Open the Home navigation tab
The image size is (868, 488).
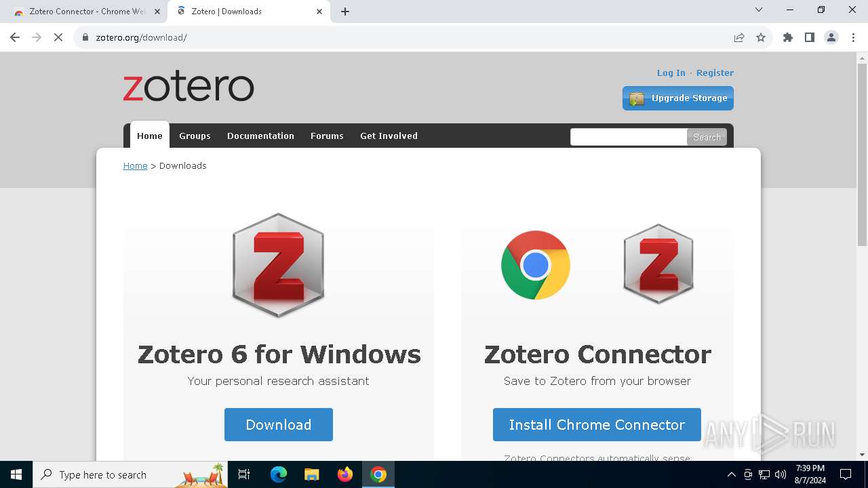(150, 136)
